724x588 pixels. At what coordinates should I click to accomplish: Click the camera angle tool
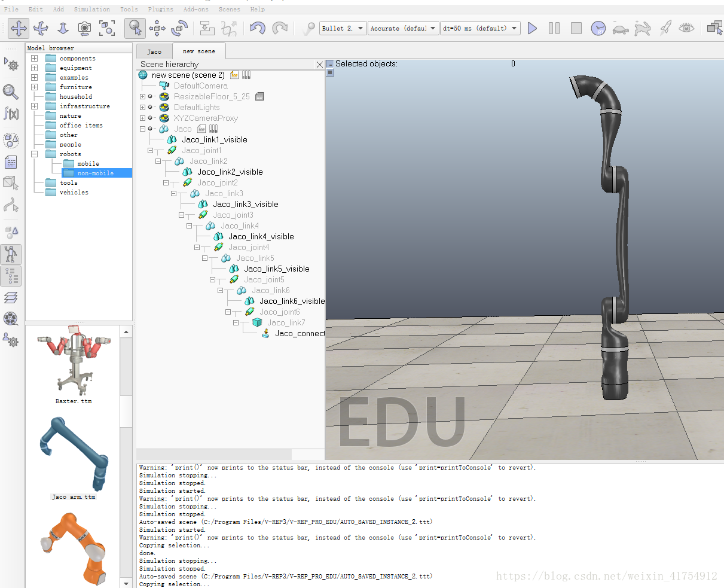pyautogui.click(x=85, y=28)
